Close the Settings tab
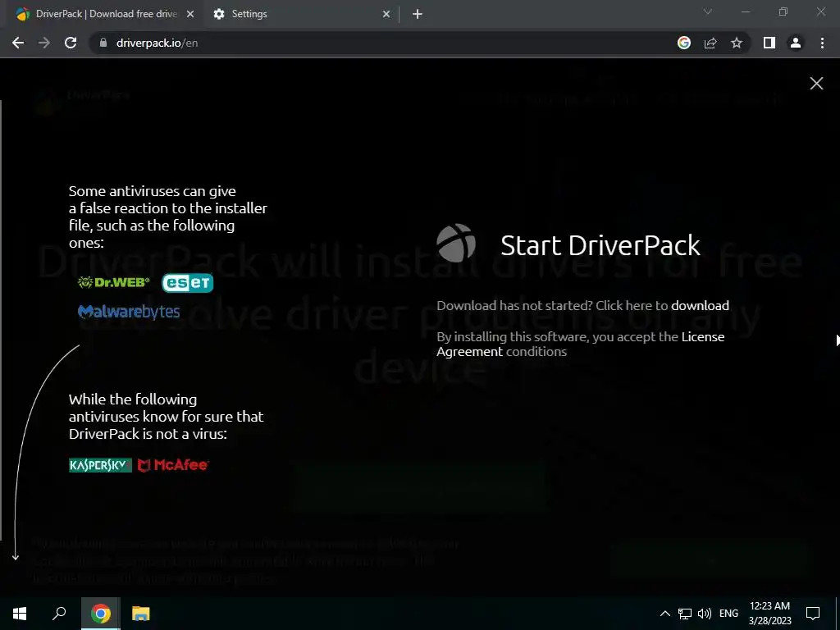The image size is (840, 630). coord(386,14)
